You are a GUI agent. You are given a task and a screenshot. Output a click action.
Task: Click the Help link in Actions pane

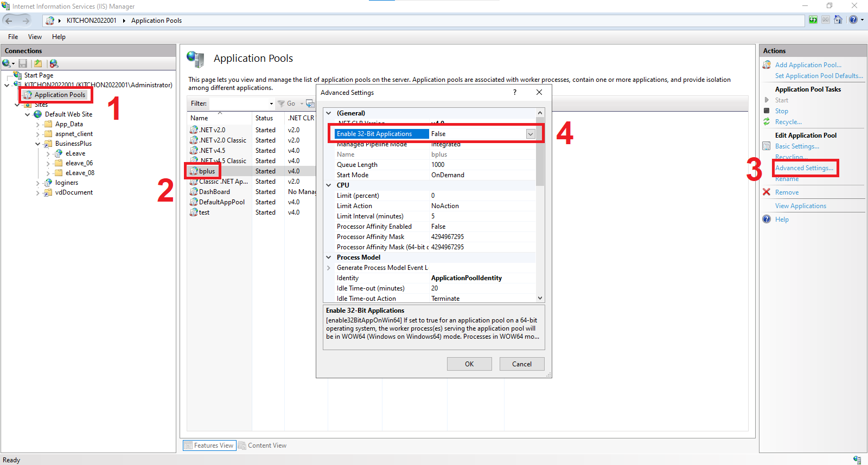tap(782, 219)
